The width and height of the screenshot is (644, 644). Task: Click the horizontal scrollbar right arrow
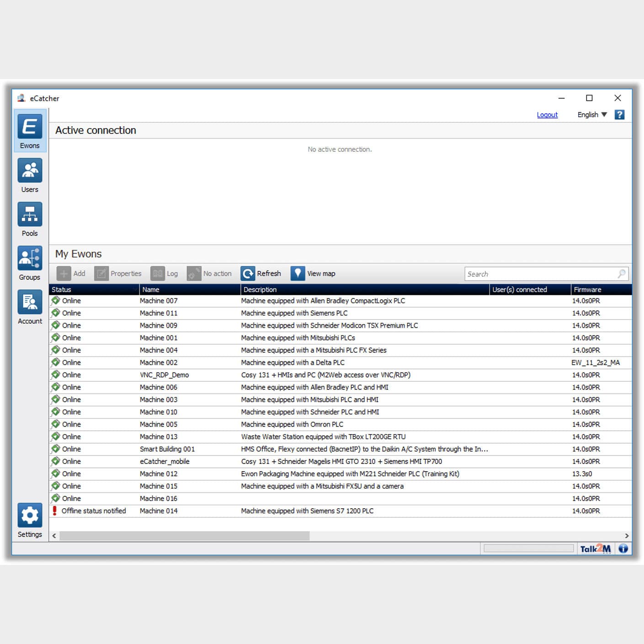coord(627,535)
